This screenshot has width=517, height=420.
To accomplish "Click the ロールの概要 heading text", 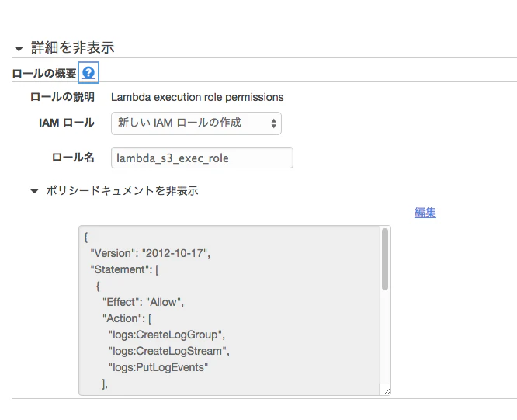I will pos(44,73).
